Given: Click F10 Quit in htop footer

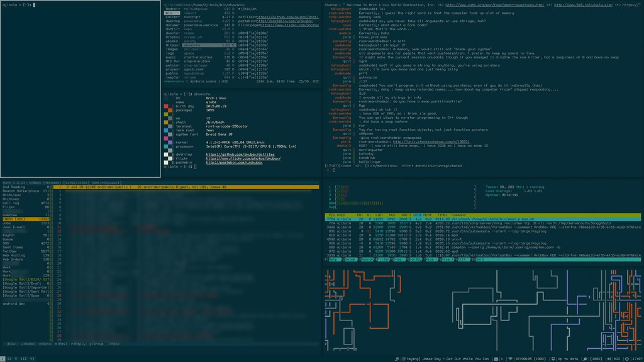Looking at the screenshot, I should coord(477,260).
